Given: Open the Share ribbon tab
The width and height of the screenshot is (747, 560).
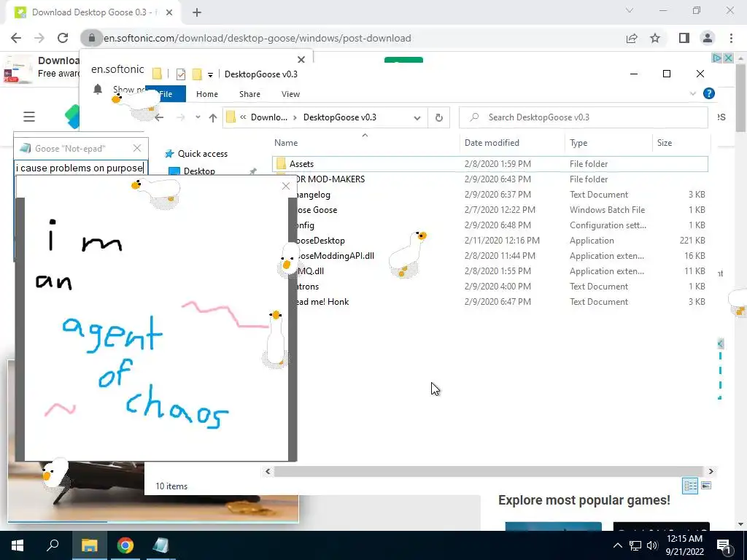Looking at the screenshot, I should 249,94.
